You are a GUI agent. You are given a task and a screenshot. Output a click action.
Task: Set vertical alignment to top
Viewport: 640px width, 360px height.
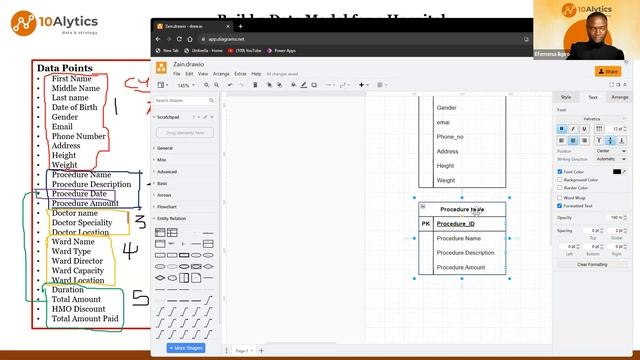pyautogui.click(x=599, y=140)
